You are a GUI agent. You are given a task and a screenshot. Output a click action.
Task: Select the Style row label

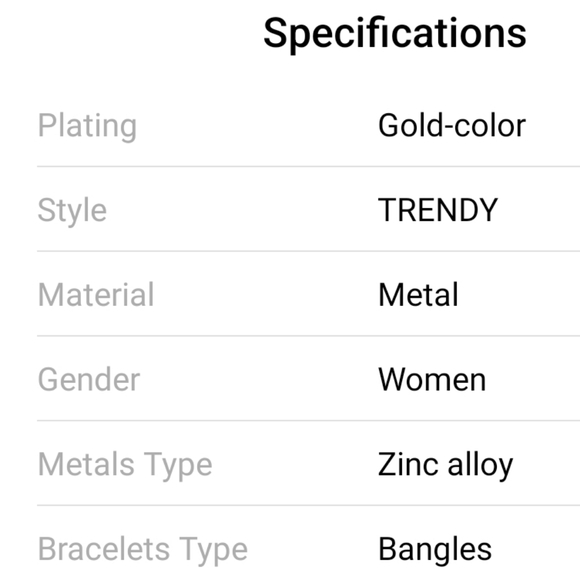pyautogui.click(x=72, y=211)
